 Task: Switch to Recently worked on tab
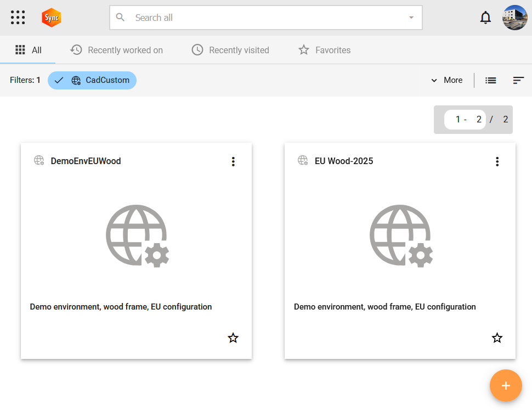pos(117,50)
